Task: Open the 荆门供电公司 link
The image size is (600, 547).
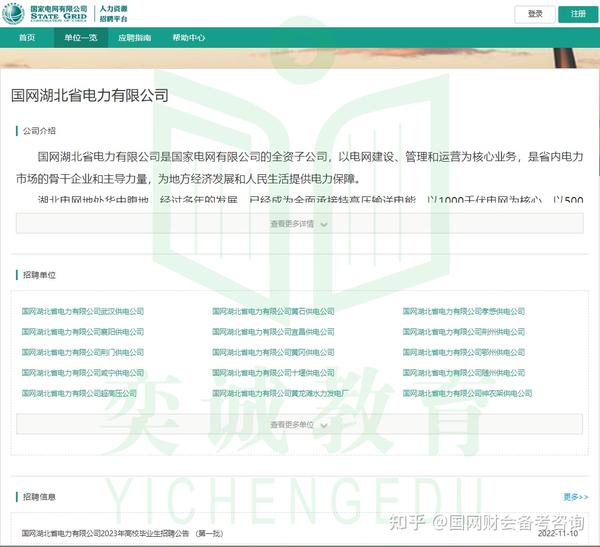Action: tap(83, 352)
